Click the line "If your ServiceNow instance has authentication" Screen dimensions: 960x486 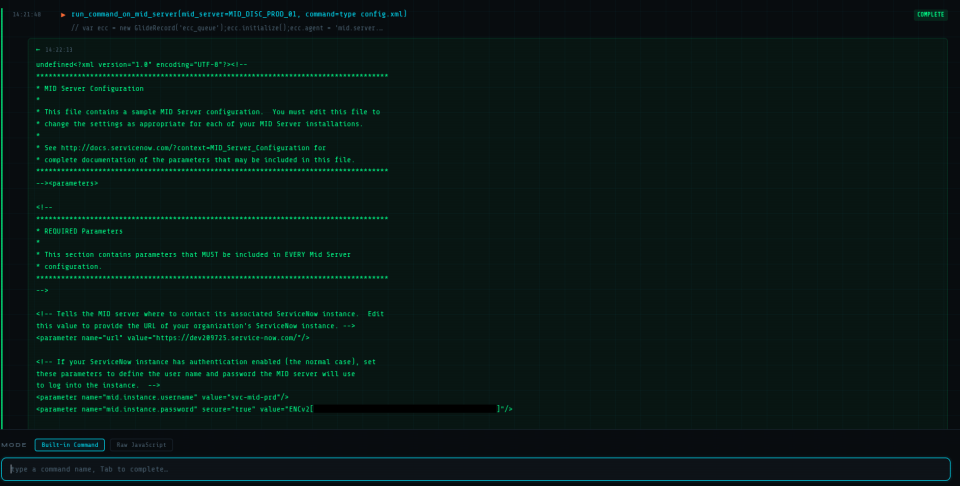coord(206,362)
